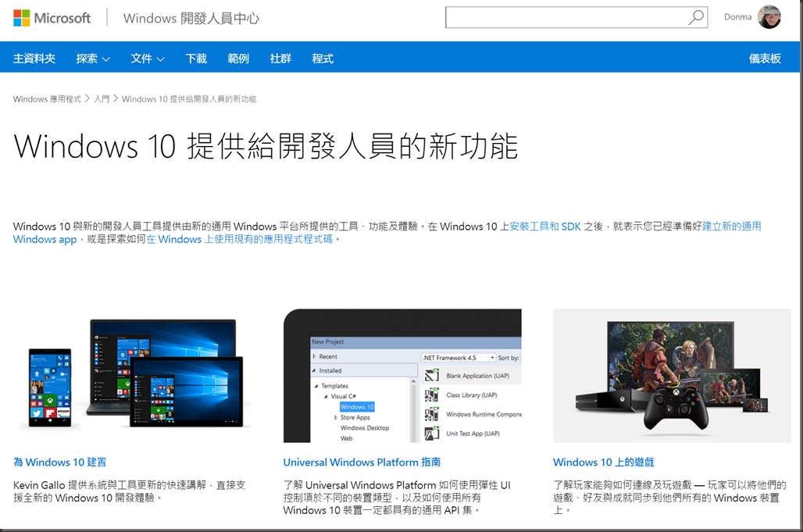Click the Windows 10 提供給開發人員的新功能 breadcrumb text
803x532 pixels.
pyautogui.click(x=189, y=98)
